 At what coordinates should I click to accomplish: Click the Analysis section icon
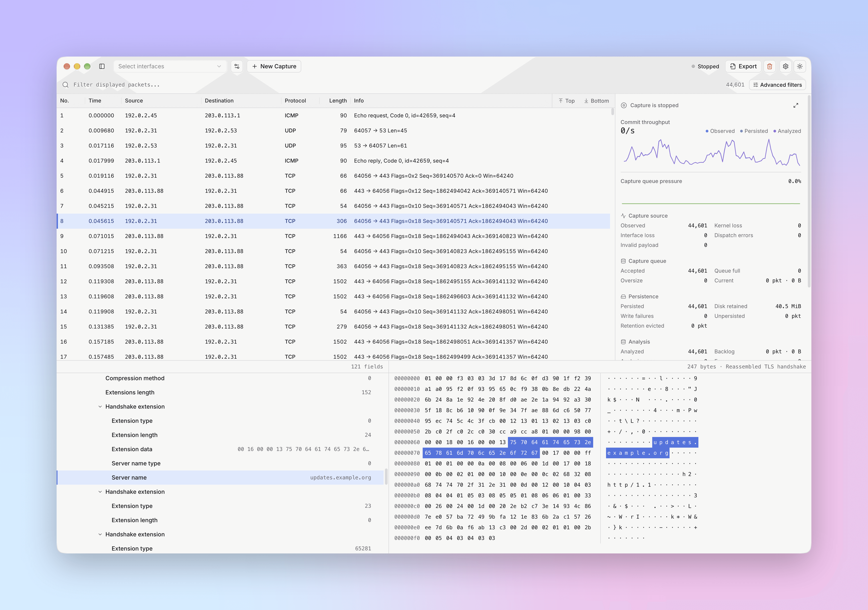point(623,342)
